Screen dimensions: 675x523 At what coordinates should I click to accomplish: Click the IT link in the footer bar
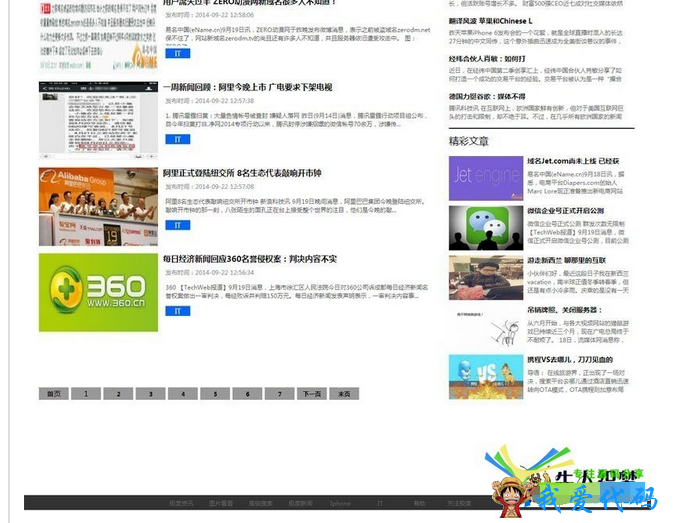380,503
